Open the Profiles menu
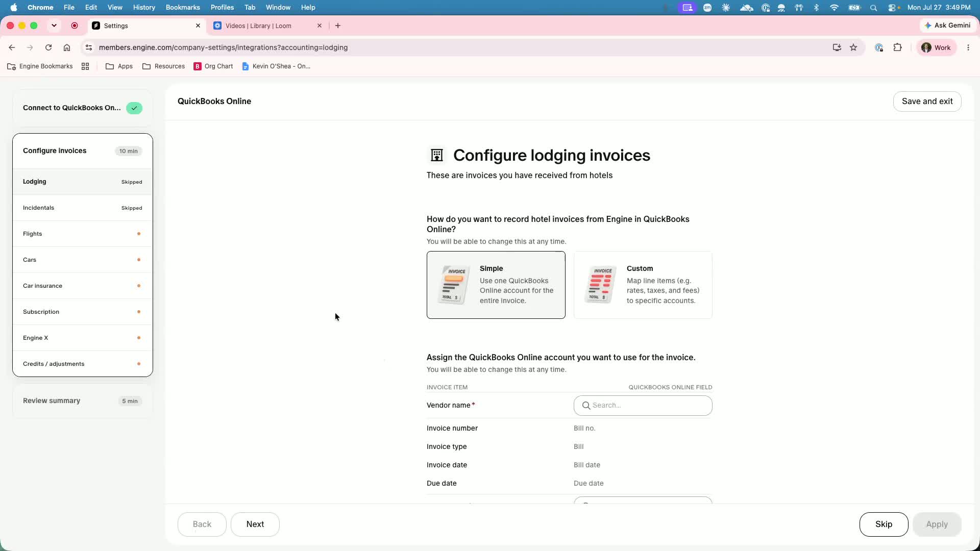This screenshot has height=551, width=980. click(x=222, y=7)
